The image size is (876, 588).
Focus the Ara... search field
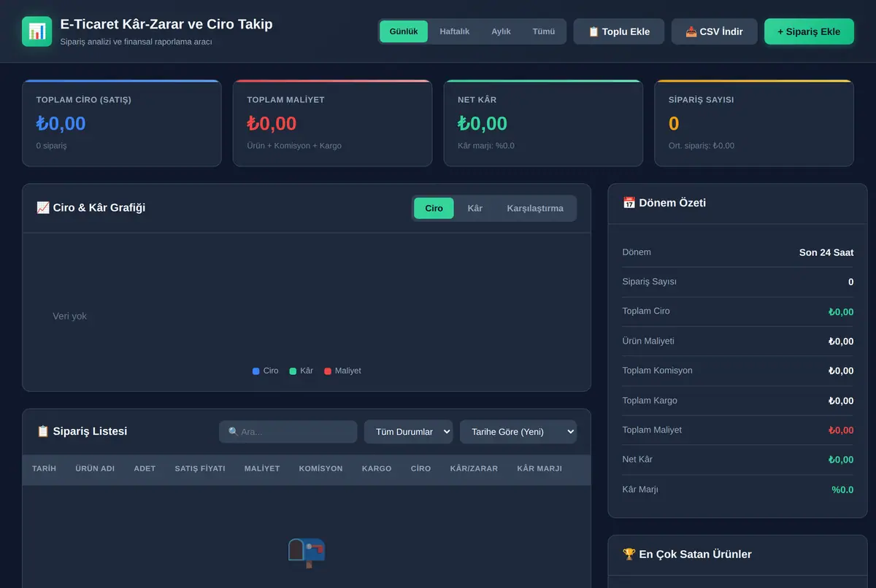288,432
